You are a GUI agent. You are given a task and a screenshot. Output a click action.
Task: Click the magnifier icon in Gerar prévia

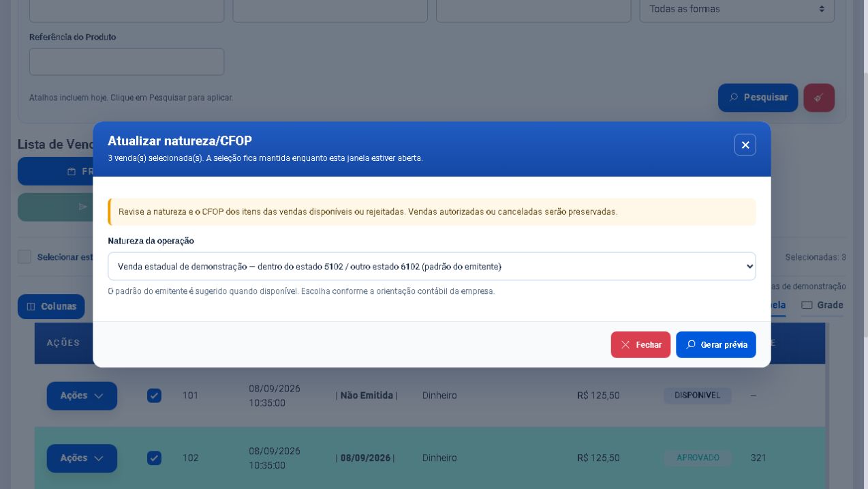[x=691, y=344]
